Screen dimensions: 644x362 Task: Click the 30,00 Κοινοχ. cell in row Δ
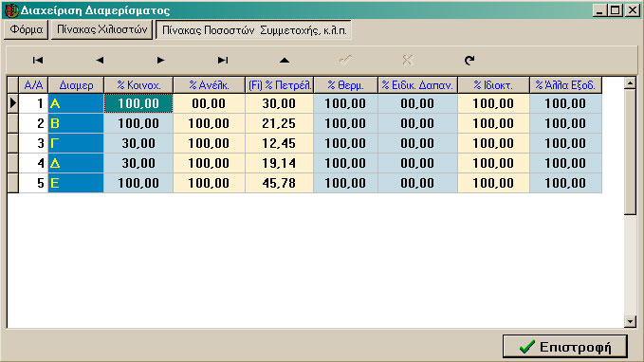click(138, 163)
